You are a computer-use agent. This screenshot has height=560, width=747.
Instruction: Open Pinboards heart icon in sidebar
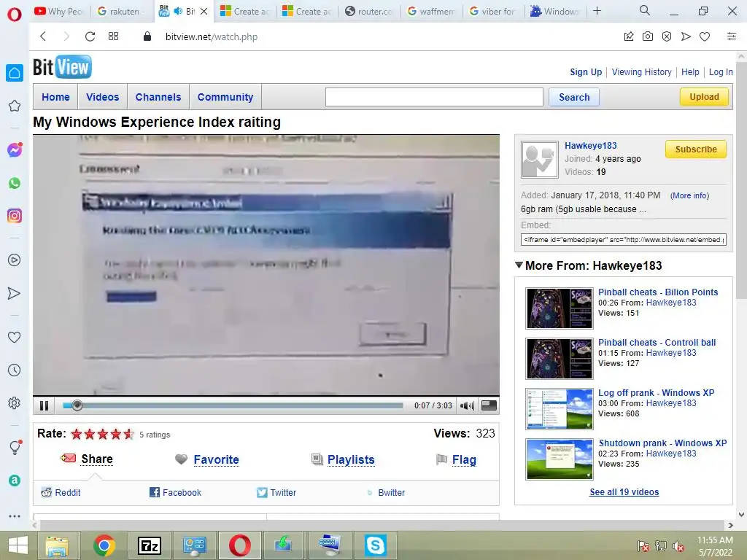(15, 337)
